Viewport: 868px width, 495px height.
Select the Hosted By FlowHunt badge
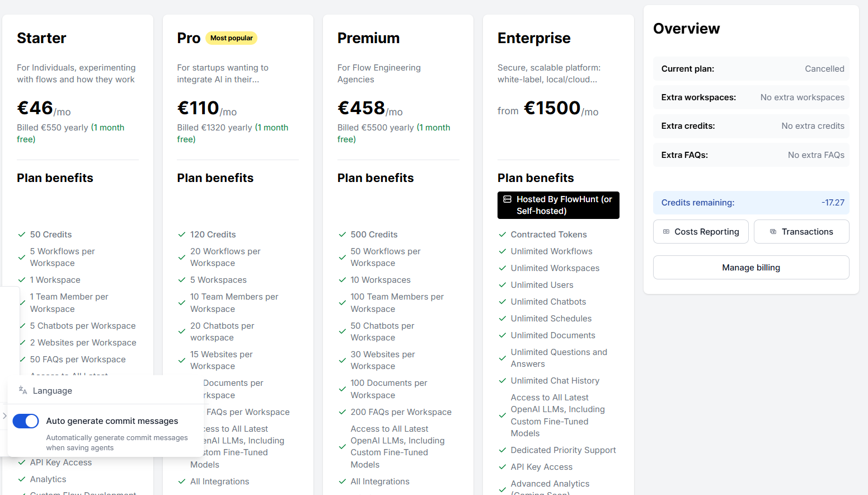tap(558, 205)
